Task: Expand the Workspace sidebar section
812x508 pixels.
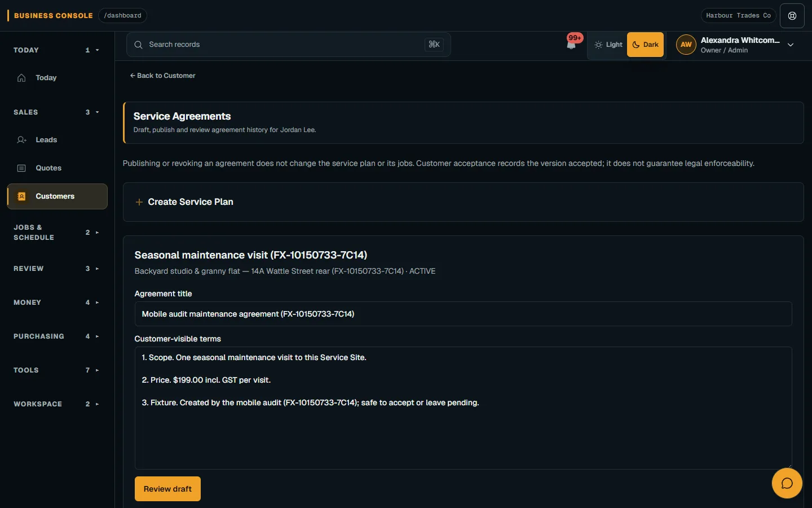Action: [x=56, y=404]
